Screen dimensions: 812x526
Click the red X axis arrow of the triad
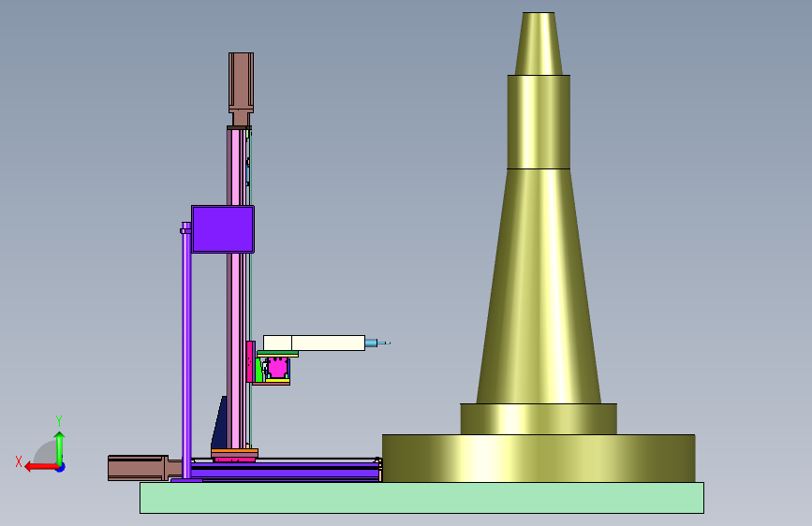(41, 467)
